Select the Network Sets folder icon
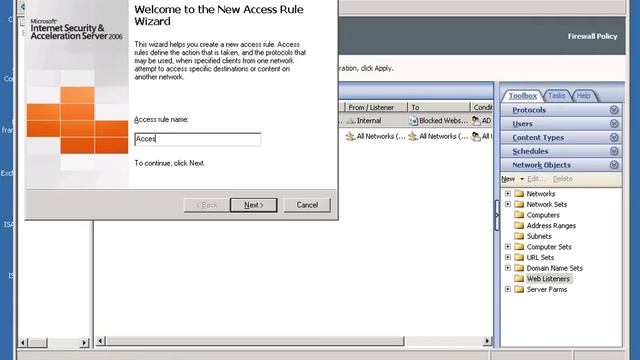 [x=519, y=204]
